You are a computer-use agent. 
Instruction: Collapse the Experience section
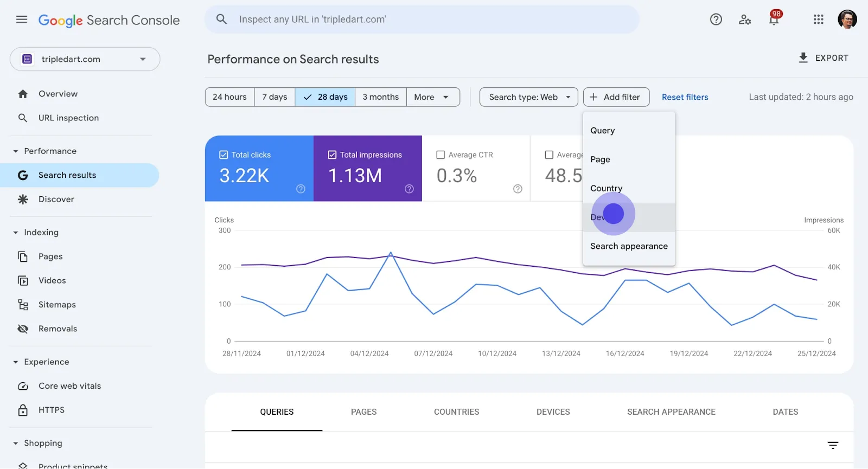[x=16, y=362]
